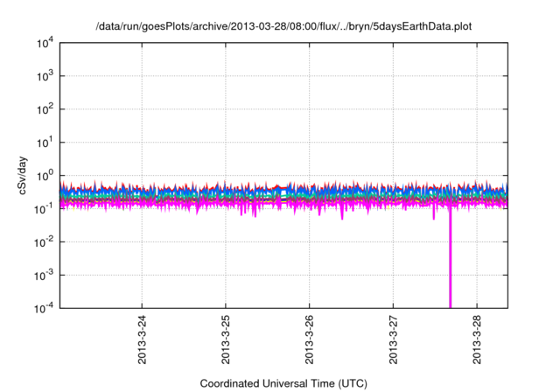Click the 2013-3-27 date tick label
This screenshot has width=560, height=392.
(393, 339)
